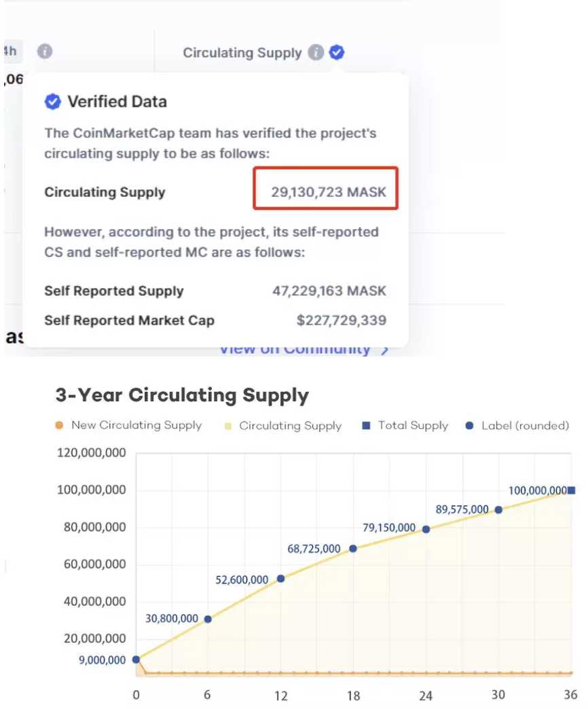Click the Total Supply square marker at month 36
588x709 pixels.
pyautogui.click(x=572, y=490)
